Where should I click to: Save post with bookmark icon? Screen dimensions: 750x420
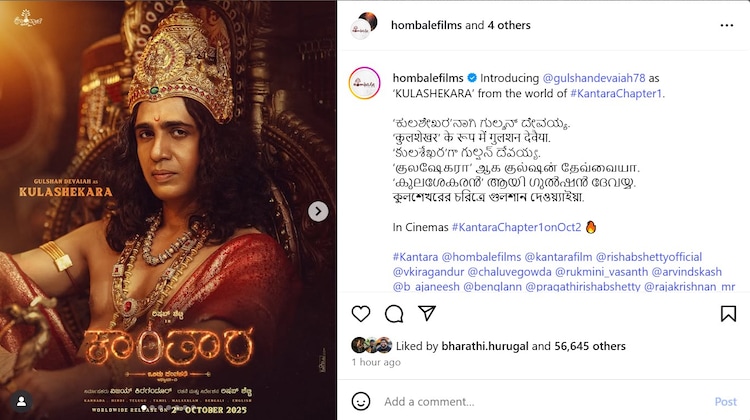click(728, 314)
